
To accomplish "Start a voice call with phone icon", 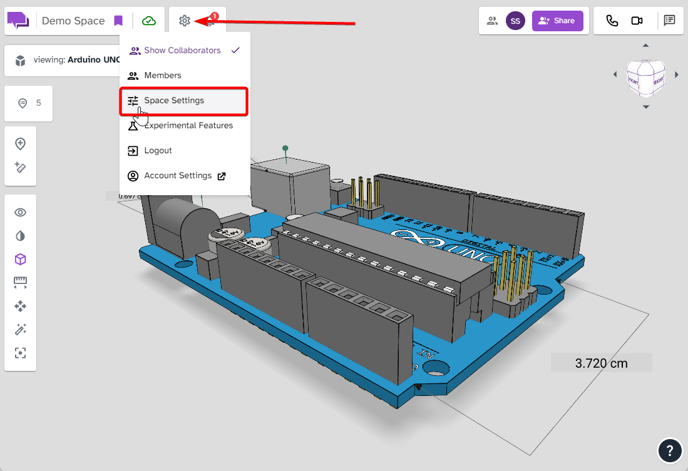I will 612,21.
